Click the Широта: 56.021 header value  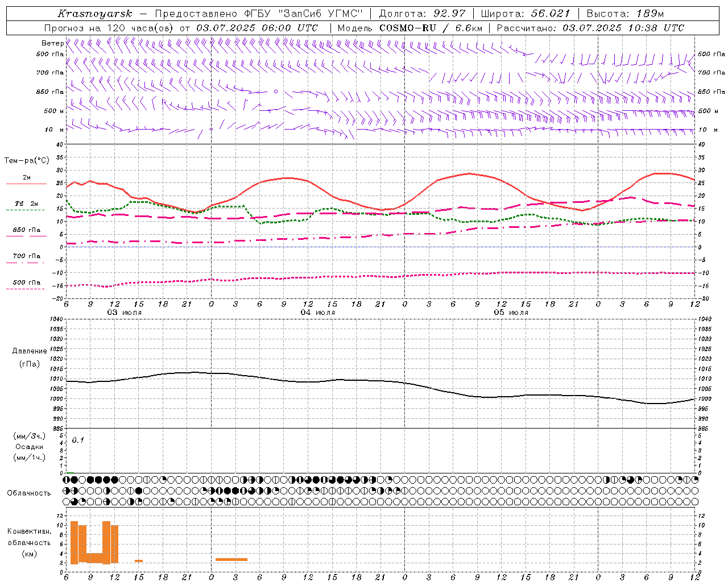coord(526,14)
